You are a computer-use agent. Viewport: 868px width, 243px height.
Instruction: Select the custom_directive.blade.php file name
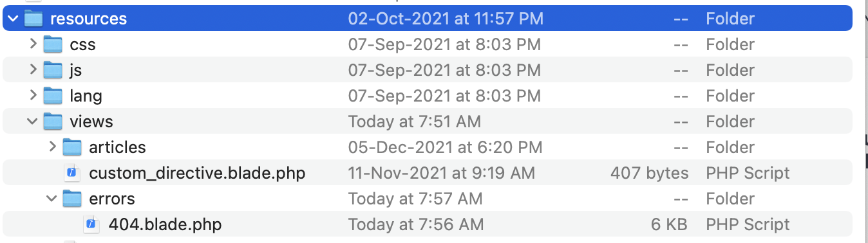197,173
